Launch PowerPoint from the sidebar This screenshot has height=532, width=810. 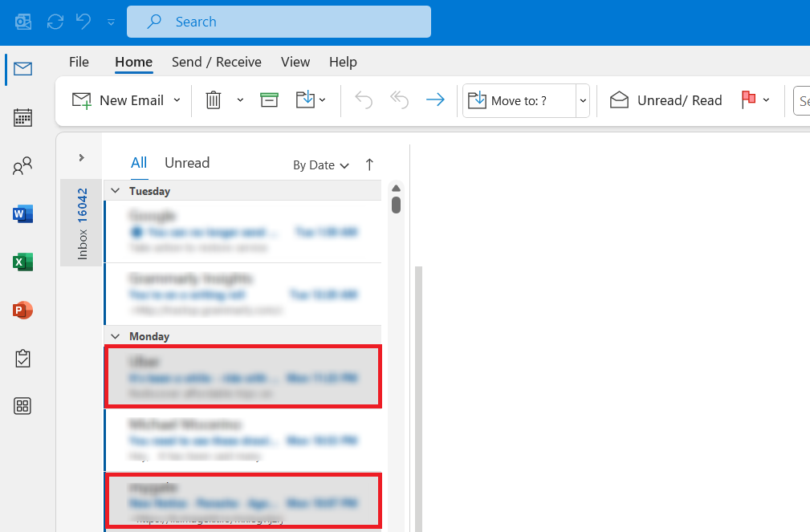(x=22, y=311)
